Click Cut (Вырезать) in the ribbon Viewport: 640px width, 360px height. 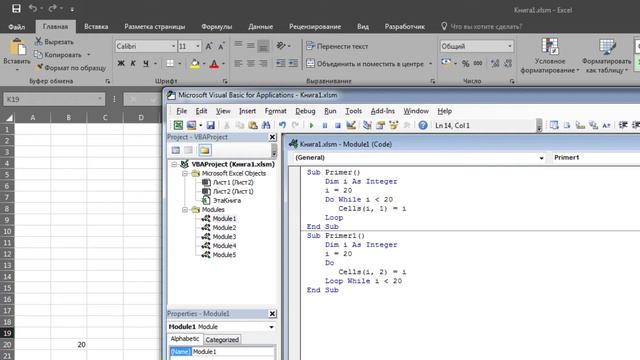pos(54,42)
